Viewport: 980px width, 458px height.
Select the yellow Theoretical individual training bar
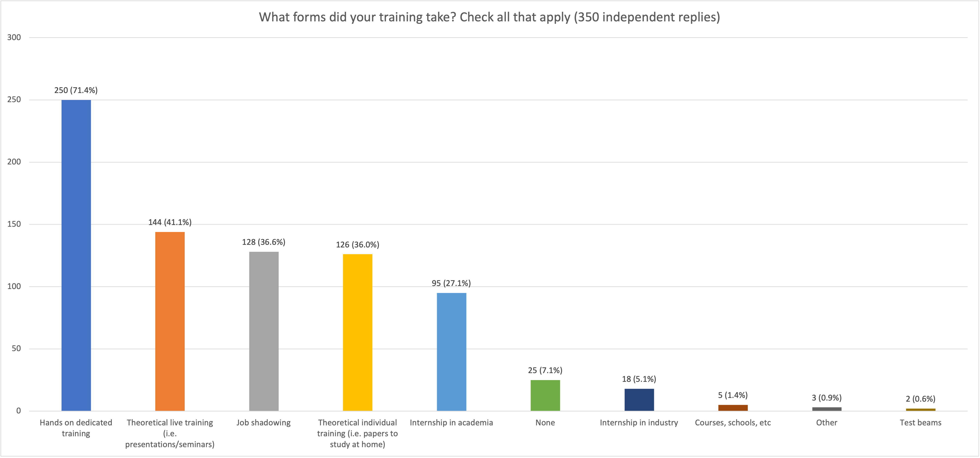tap(358, 332)
